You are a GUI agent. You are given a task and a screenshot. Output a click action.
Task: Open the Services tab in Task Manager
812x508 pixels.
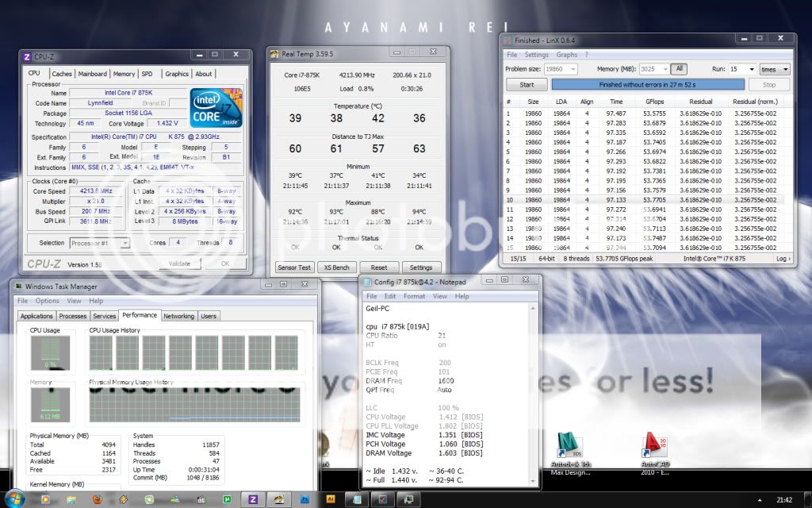(104, 316)
